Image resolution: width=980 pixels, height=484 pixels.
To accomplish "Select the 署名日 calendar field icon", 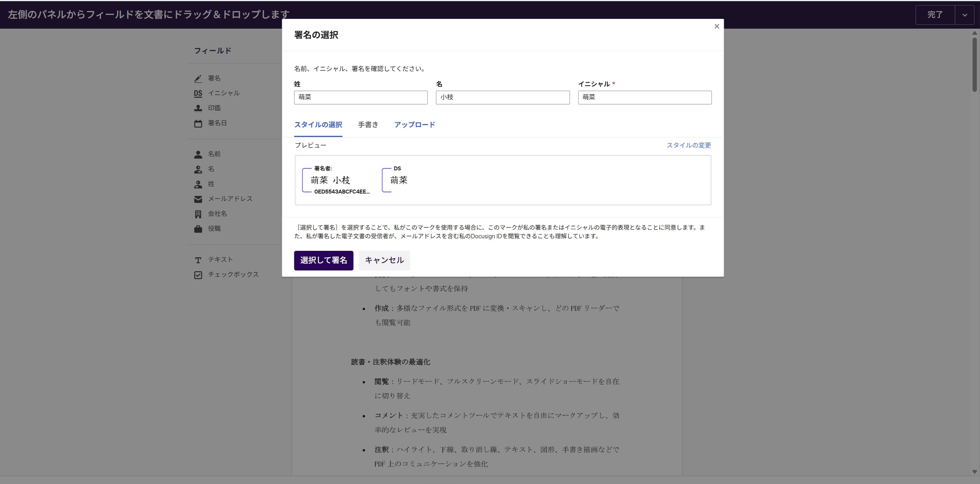I will (x=198, y=123).
